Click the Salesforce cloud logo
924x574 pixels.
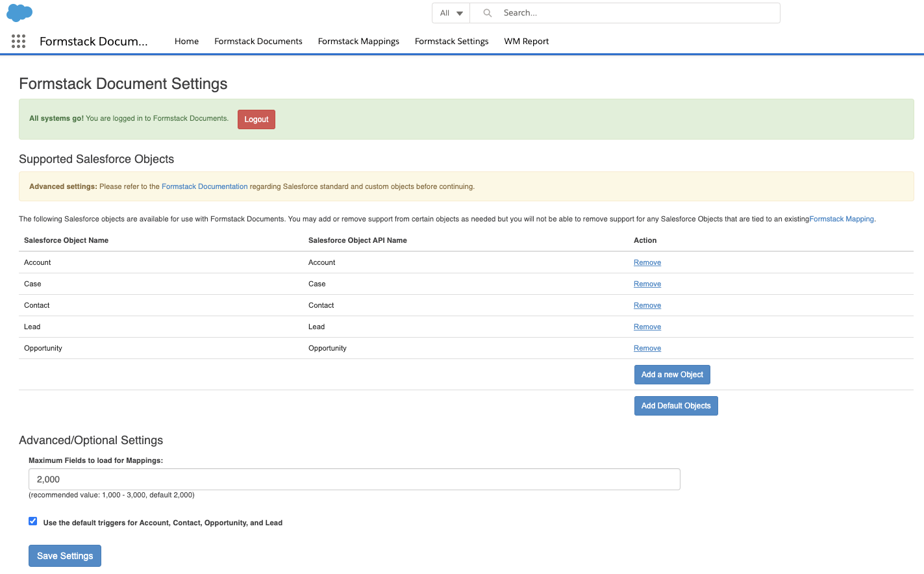[19, 12]
